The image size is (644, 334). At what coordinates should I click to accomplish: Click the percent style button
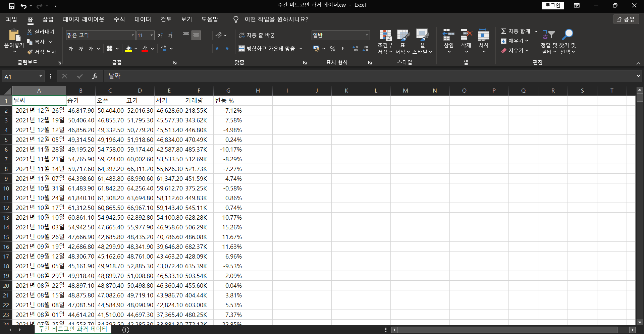332,49
